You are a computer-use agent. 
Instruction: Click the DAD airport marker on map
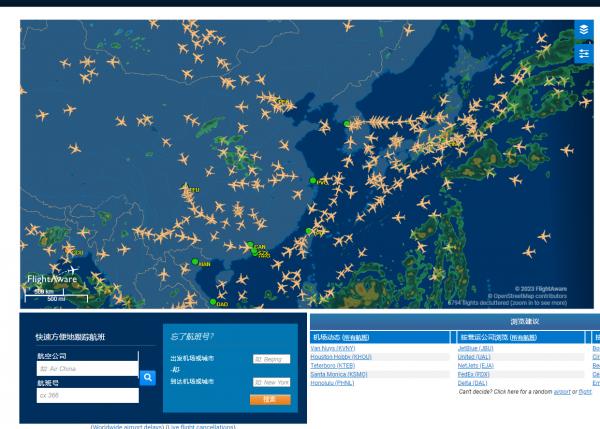coord(212,301)
